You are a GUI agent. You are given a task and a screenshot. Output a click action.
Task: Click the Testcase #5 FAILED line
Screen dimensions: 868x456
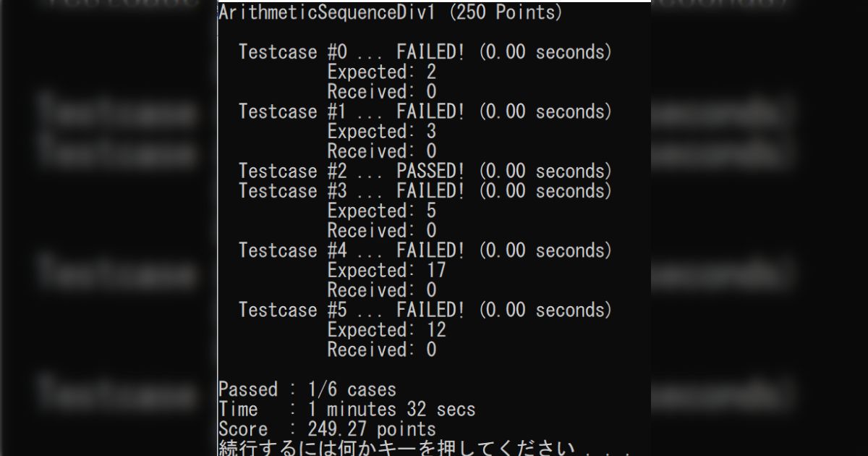pyautogui.click(x=425, y=310)
